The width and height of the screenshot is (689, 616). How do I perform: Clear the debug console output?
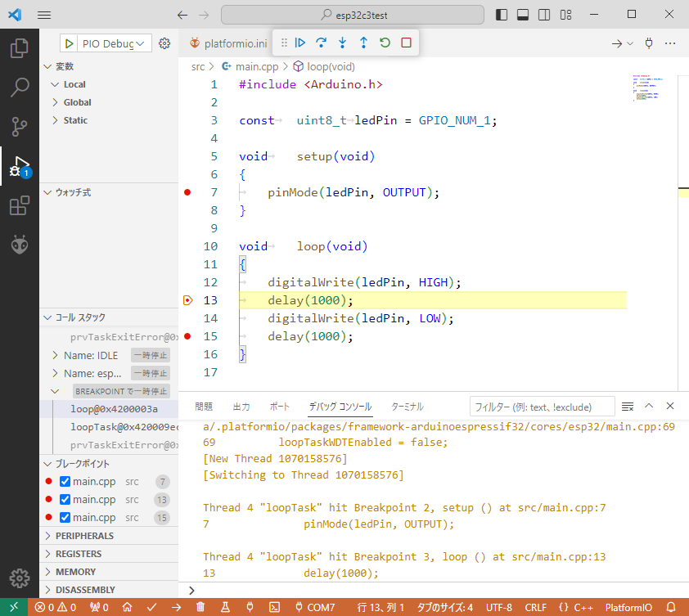coord(628,407)
